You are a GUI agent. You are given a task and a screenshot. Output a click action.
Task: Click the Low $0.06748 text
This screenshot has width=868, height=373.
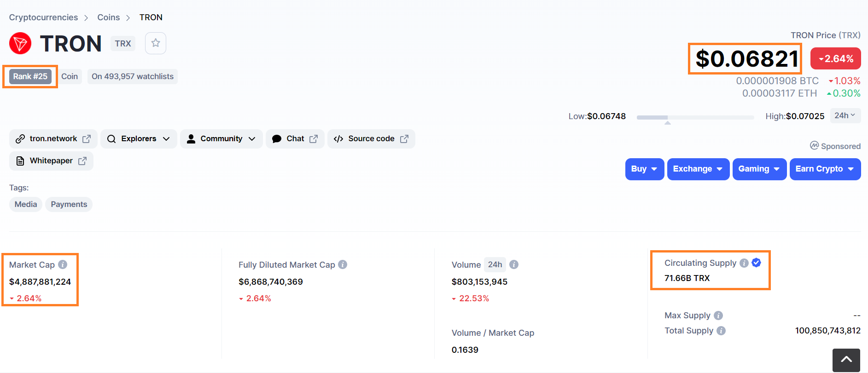(x=597, y=116)
